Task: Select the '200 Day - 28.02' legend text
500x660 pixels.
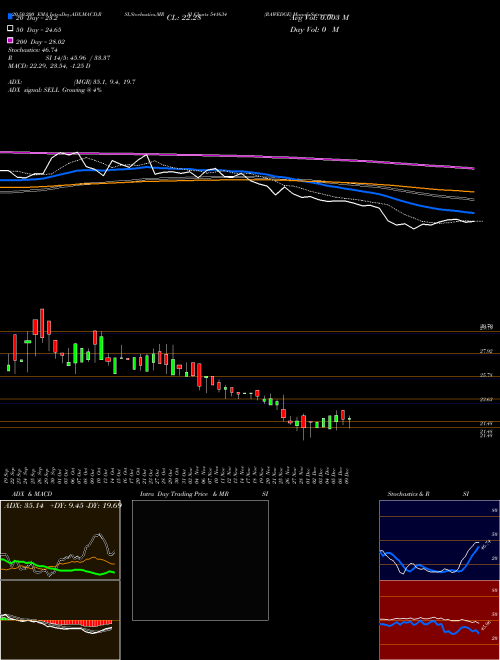Action: point(40,41)
